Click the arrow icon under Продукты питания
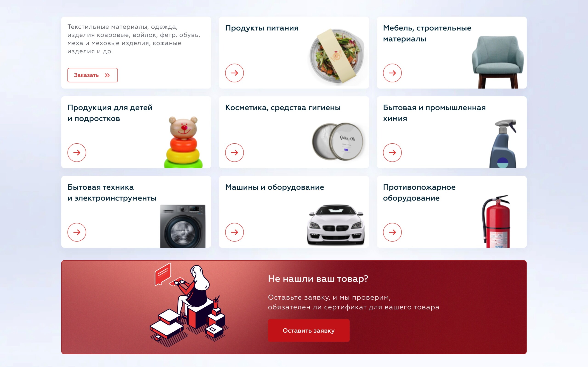 pos(234,73)
